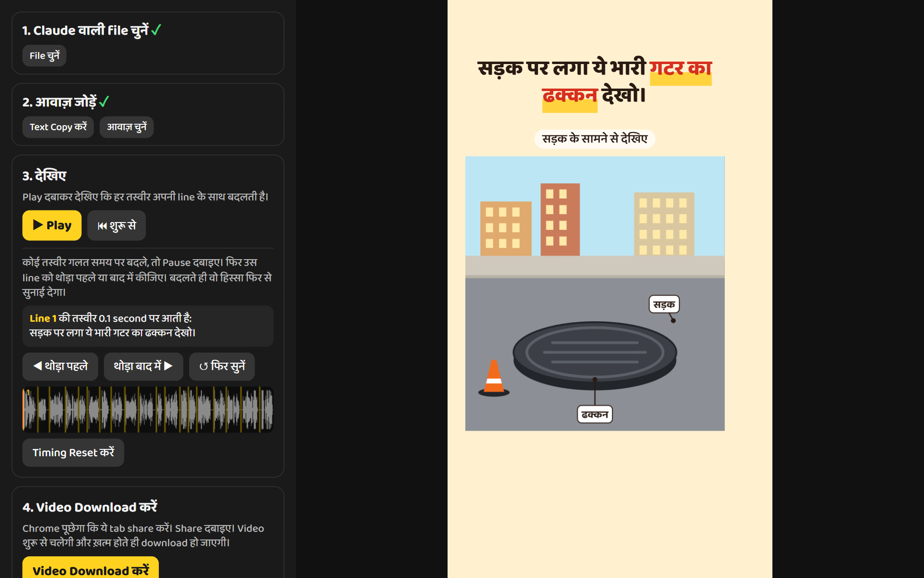Click the manhole cover in the illustration

pyautogui.click(x=595, y=355)
